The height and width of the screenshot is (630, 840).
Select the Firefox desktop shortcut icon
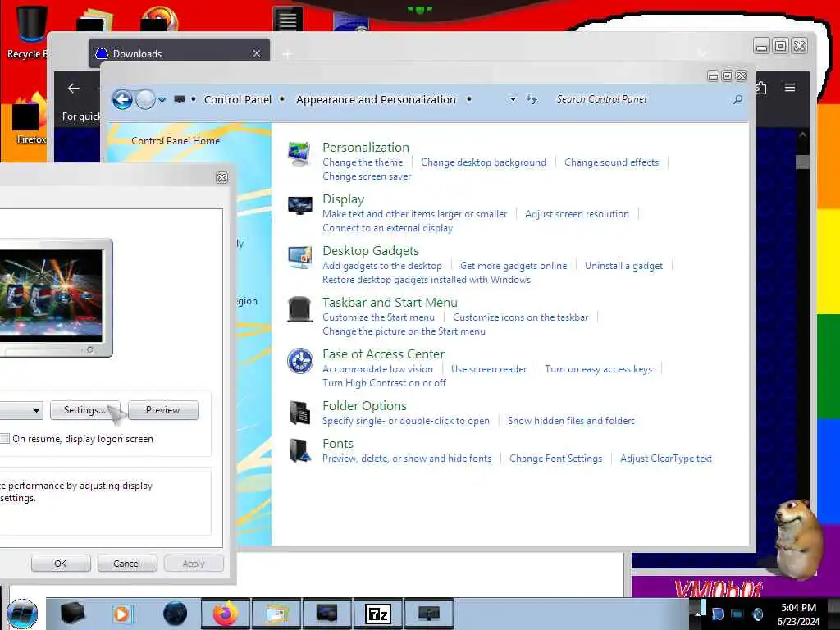(x=30, y=119)
